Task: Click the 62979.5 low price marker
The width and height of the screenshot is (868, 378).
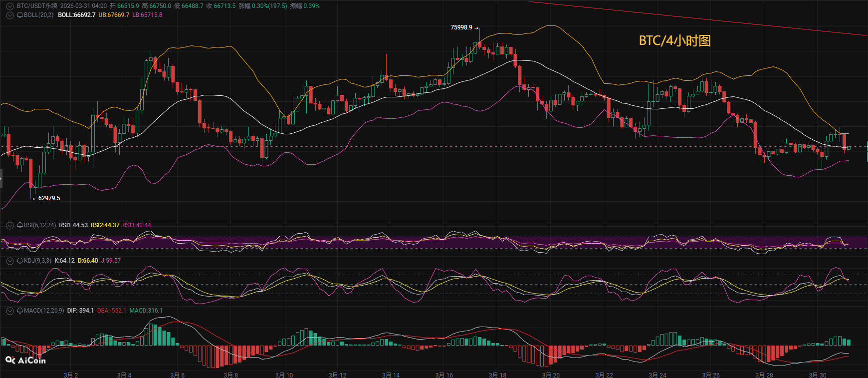Action: click(49, 198)
